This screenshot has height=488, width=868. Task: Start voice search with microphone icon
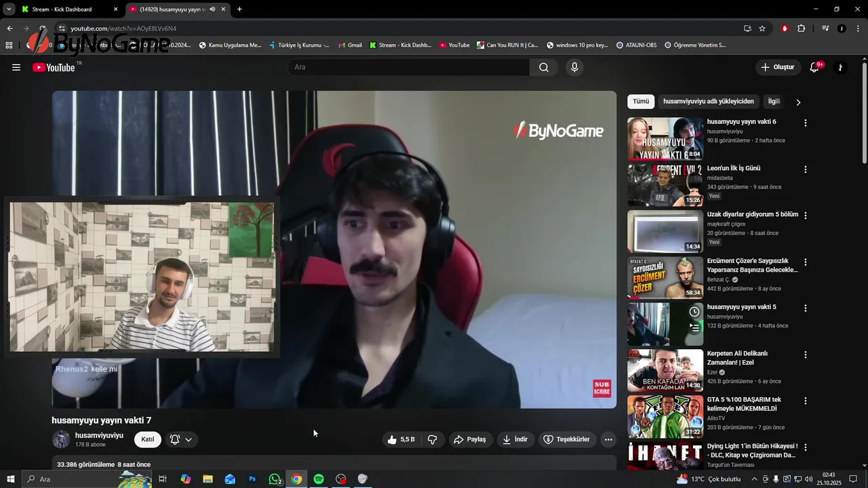tap(574, 67)
